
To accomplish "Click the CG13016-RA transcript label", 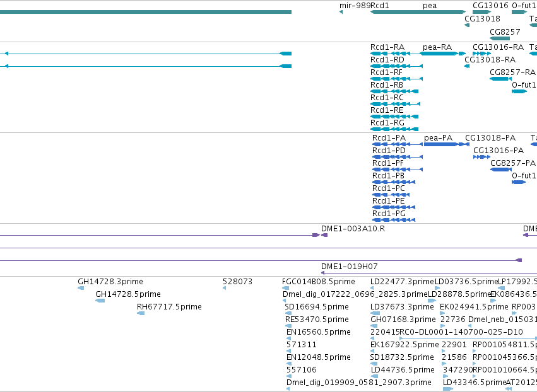I will [x=498, y=47].
